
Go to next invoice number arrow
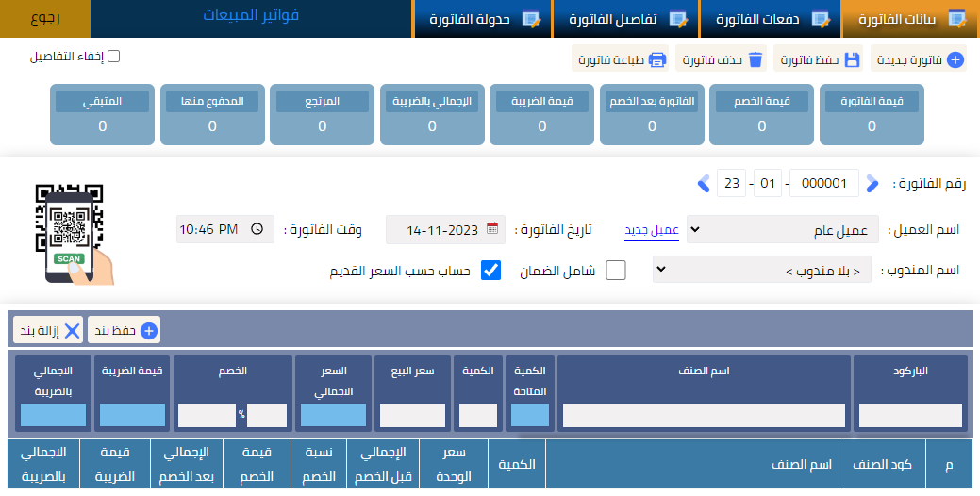[872, 183]
